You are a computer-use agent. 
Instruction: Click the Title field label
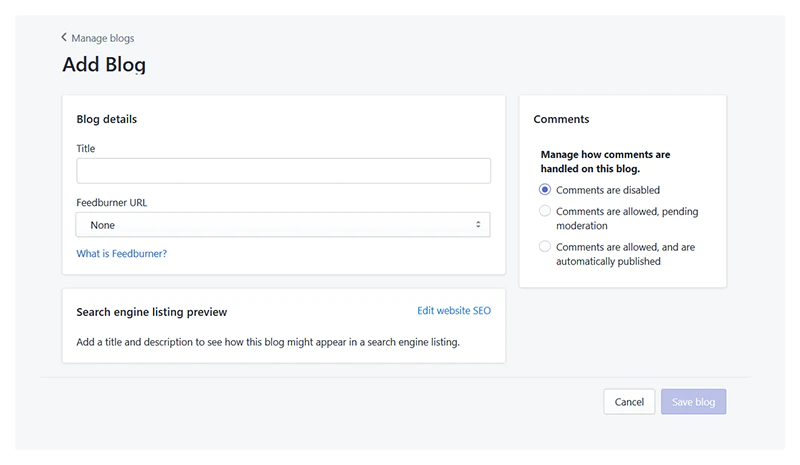click(86, 149)
